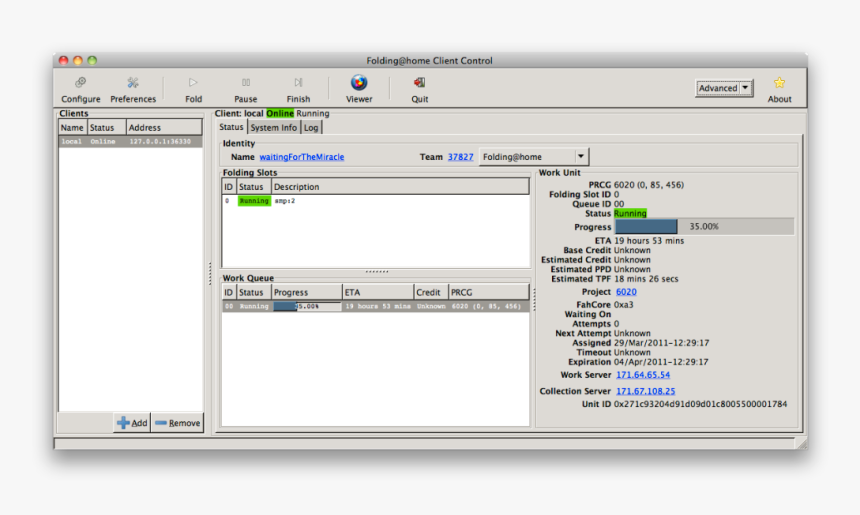Minimize window with yellow button
Viewport: 860px width, 515px height.
click(x=78, y=60)
